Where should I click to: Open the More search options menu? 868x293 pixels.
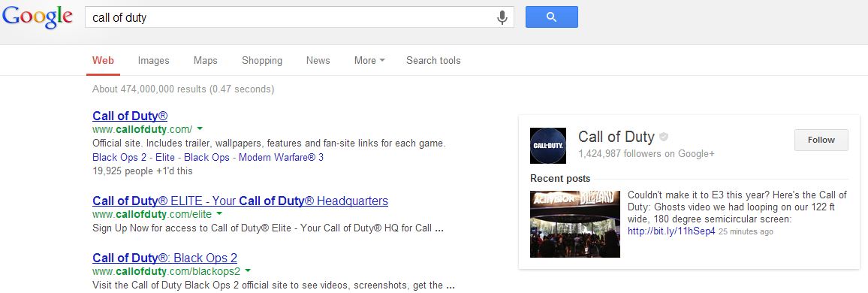369,60
